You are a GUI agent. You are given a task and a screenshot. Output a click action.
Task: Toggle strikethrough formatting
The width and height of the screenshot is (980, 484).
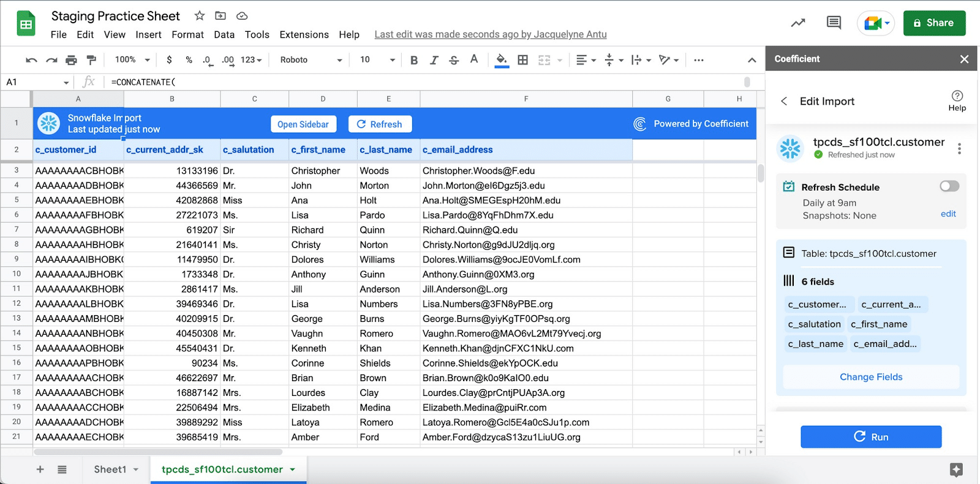click(454, 60)
